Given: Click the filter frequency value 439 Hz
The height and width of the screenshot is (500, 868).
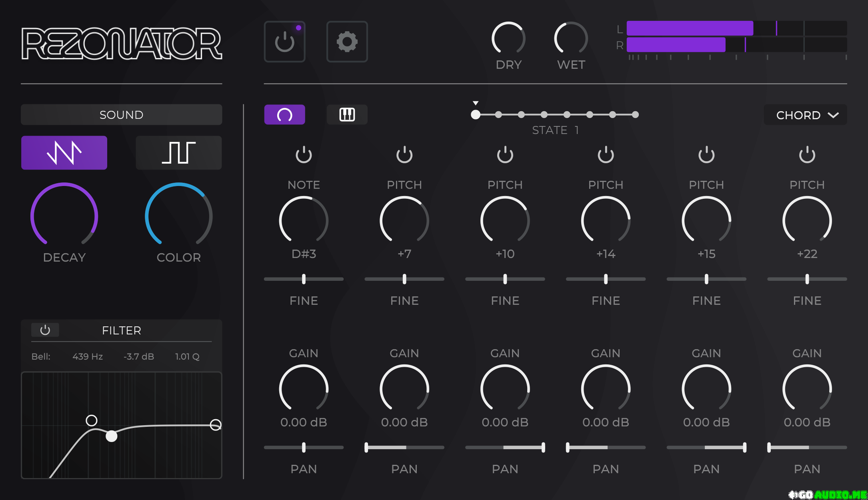Looking at the screenshot, I should pyautogui.click(x=88, y=356).
